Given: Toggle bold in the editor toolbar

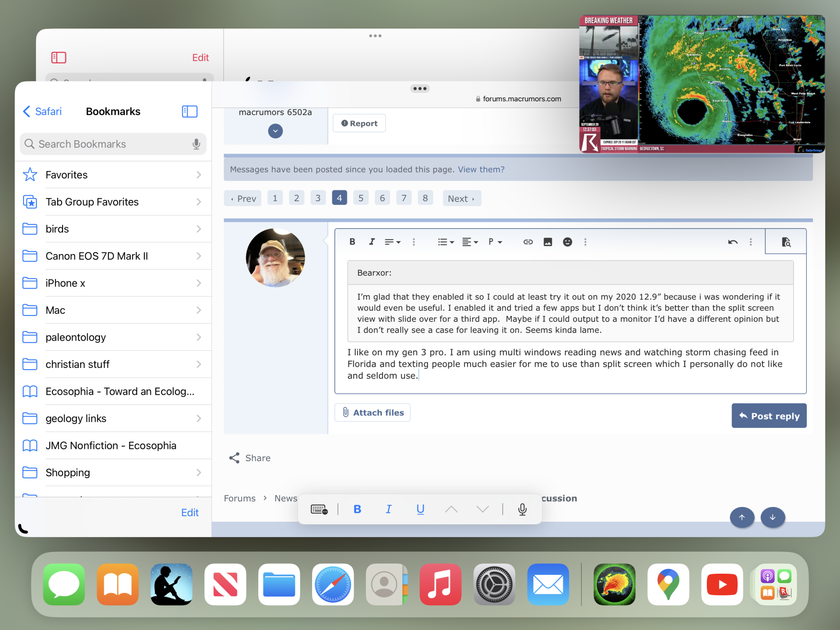Looking at the screenshot, I should (x=352, y=242).
